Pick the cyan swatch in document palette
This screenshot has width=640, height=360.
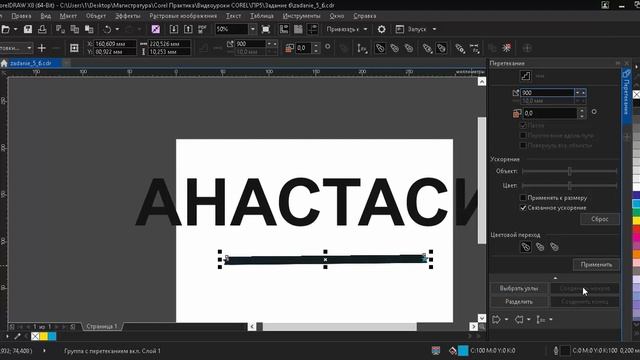click(52, 337)
